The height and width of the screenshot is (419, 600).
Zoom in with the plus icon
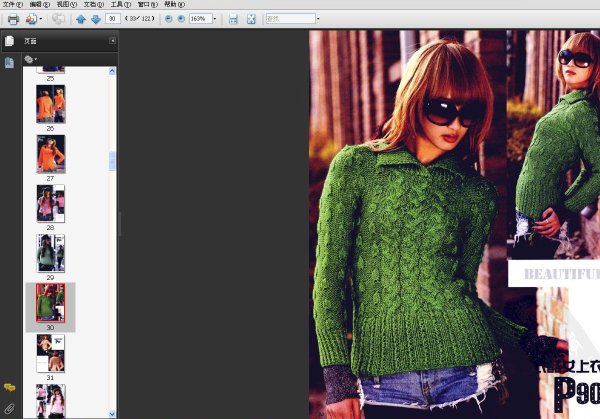coord(181,19)
